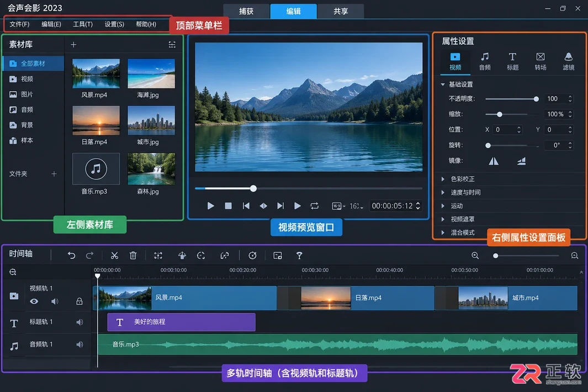Toggle loop playback icon
This screenshot has height=392, width=588.
pos(315,206)
